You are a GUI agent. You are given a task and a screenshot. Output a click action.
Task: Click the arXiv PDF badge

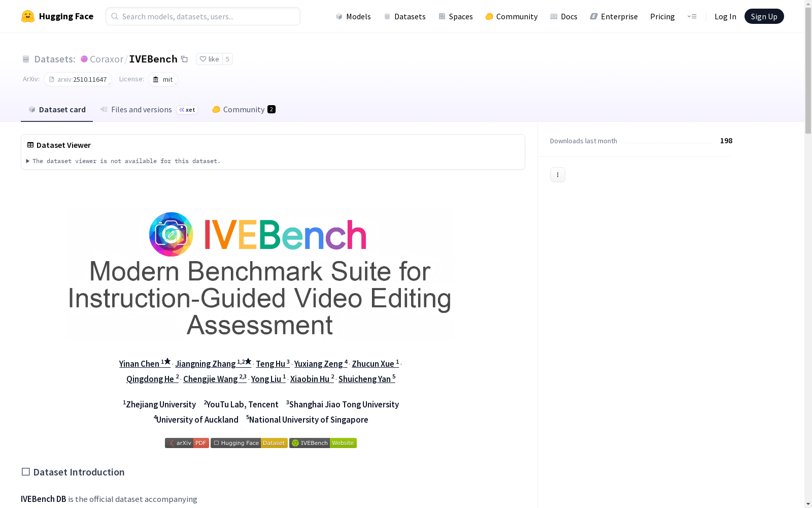(x=187, y=443)
